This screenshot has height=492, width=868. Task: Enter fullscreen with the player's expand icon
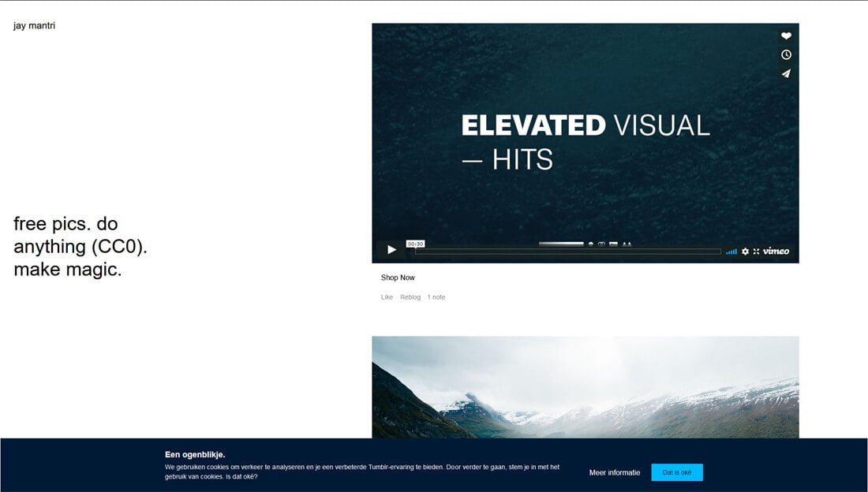(756, 251)
